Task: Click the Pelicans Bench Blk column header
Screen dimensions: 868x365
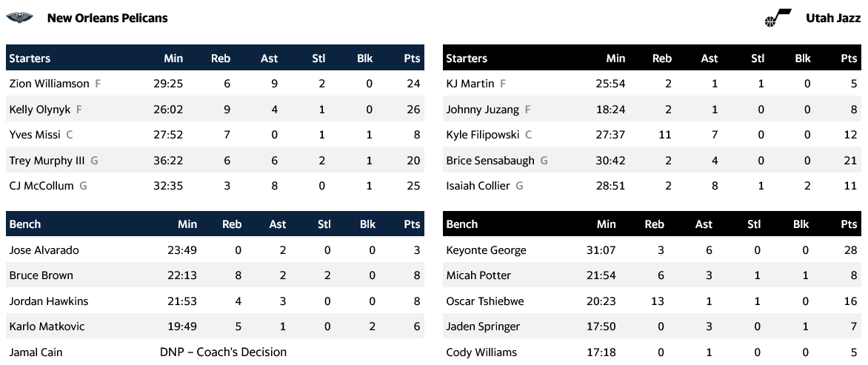Action: click(x=368, y=224)
